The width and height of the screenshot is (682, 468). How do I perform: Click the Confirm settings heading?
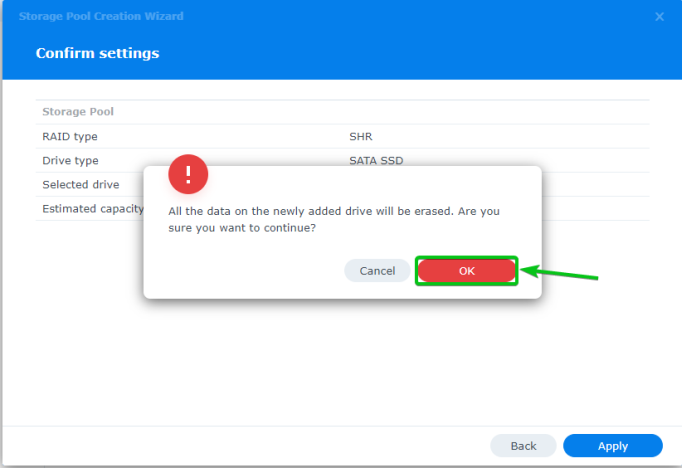click(97, 52)
